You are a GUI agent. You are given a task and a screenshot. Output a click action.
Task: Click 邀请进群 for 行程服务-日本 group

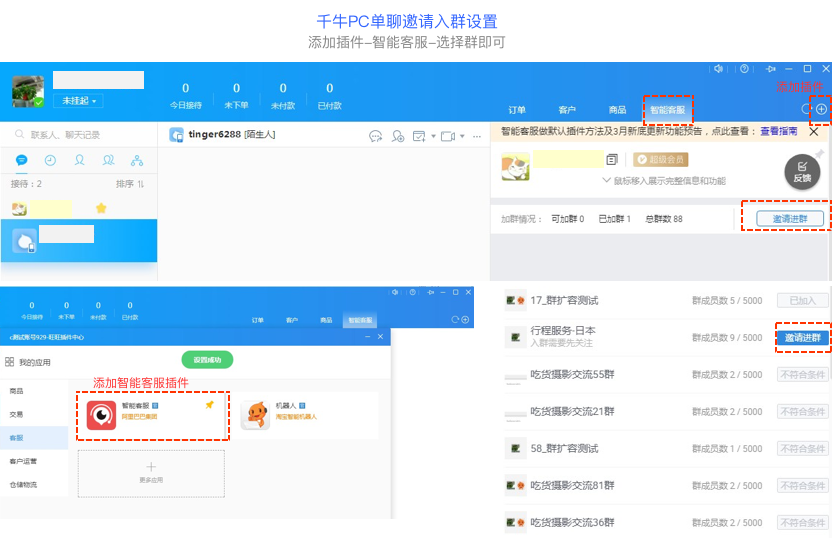tap(803, 337)
